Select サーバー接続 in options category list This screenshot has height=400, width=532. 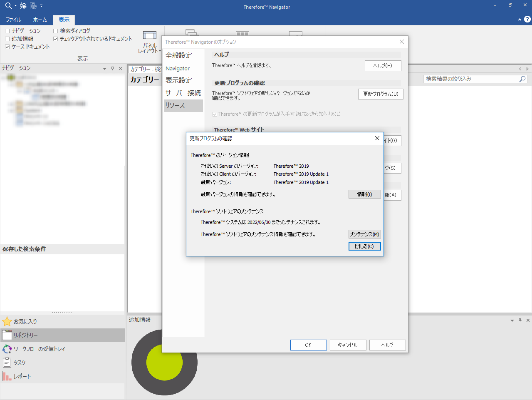[183, 93]
